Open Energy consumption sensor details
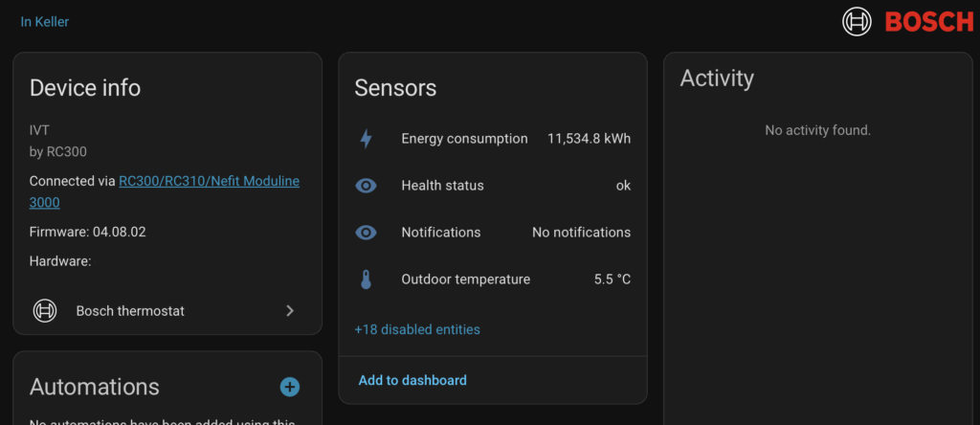The height and width of the screenshot is (425, 980). click(x=464, y=139)
